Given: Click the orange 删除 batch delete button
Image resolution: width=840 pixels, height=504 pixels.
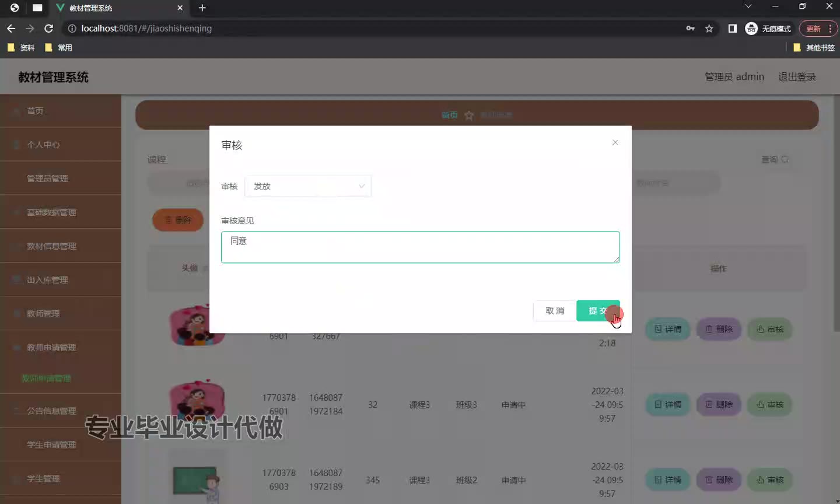Looking at the screenshot, I should coord(178,220).
